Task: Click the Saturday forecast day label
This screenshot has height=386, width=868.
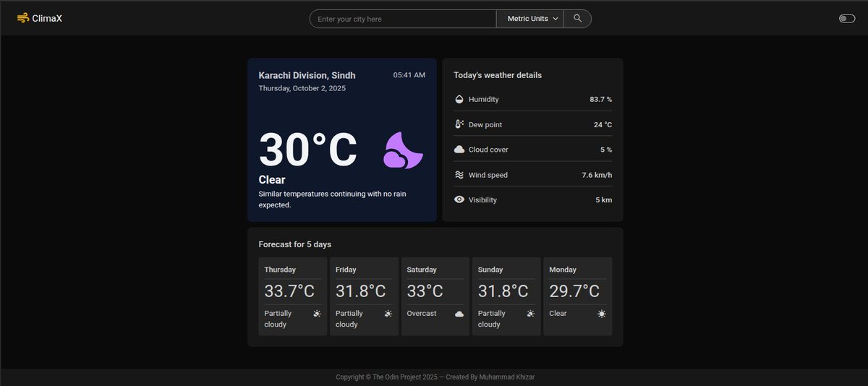Action: [422, 270]
